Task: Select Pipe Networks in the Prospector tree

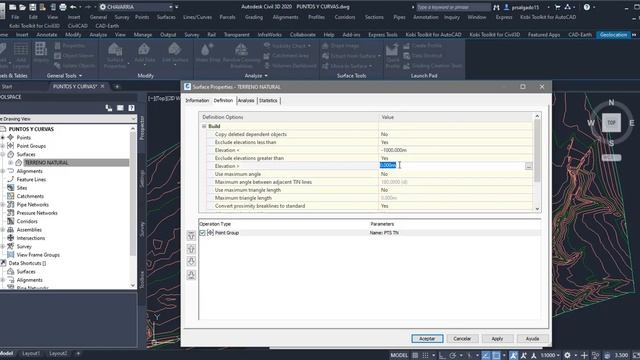Action: click(x=33, y=204)
